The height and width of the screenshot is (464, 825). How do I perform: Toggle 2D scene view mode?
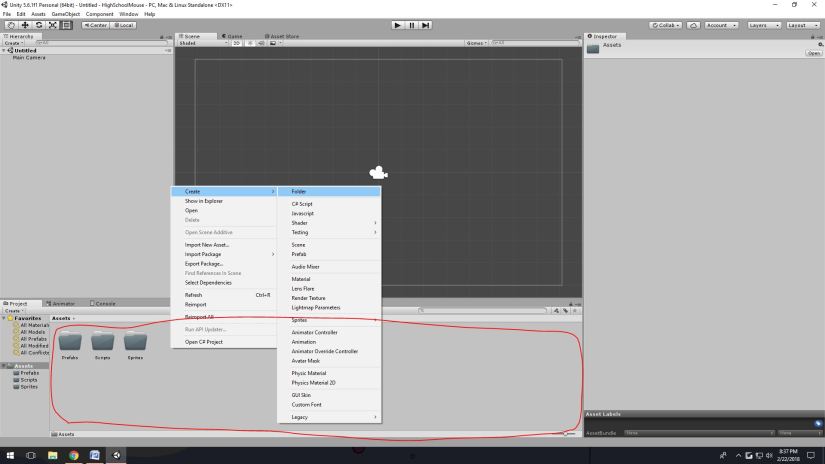coord(236,43)
